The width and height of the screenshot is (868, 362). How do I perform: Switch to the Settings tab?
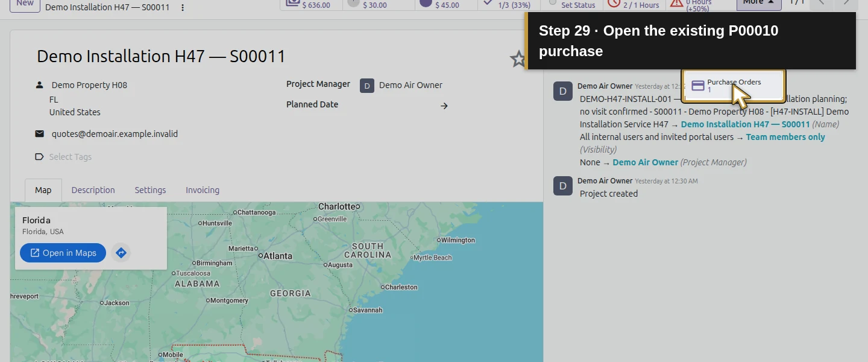150,190
